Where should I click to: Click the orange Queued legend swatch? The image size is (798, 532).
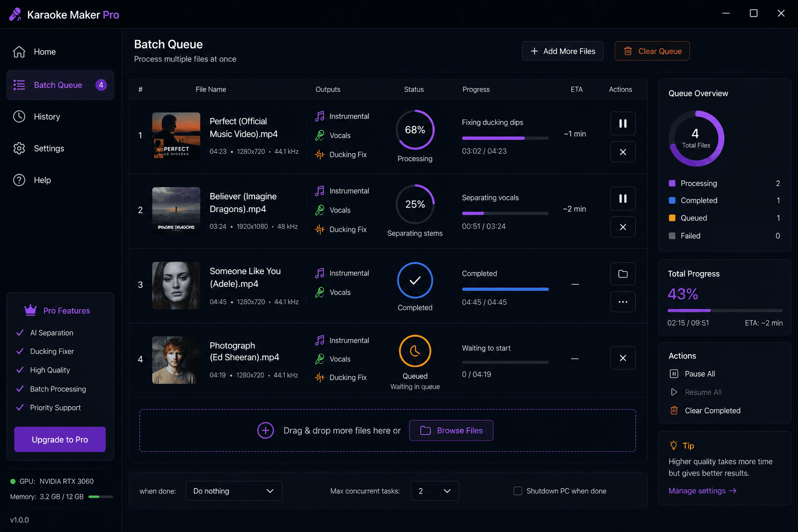(x=672, y=218)
